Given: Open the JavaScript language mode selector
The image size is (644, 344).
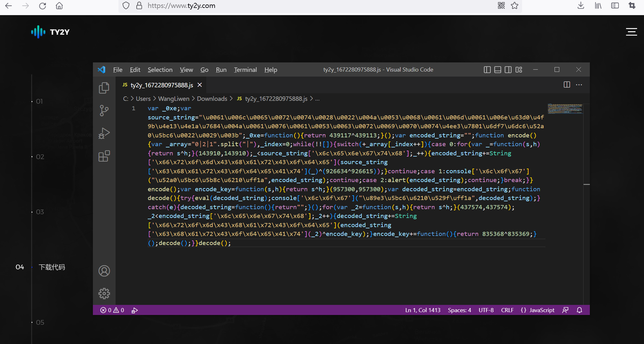Looking at the screenshot, I should pyautogui.click(x=538, y=310).
